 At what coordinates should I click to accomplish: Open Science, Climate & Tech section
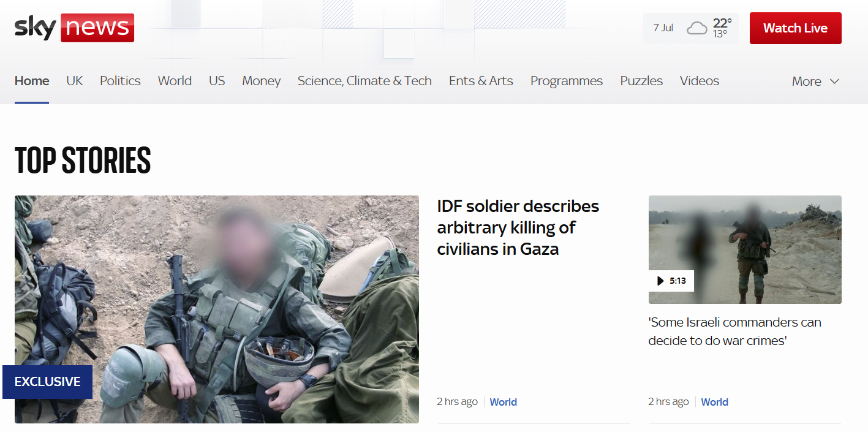364,81
